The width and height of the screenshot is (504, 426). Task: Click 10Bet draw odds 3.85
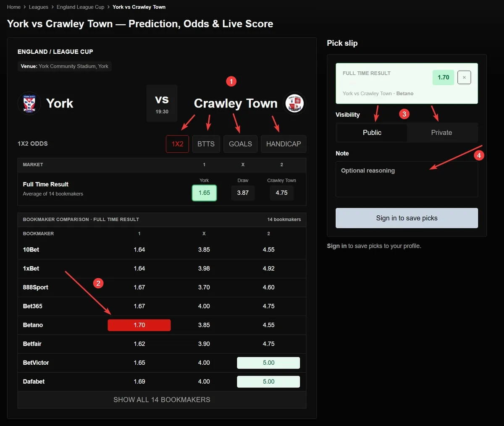(x=204, y=250)
